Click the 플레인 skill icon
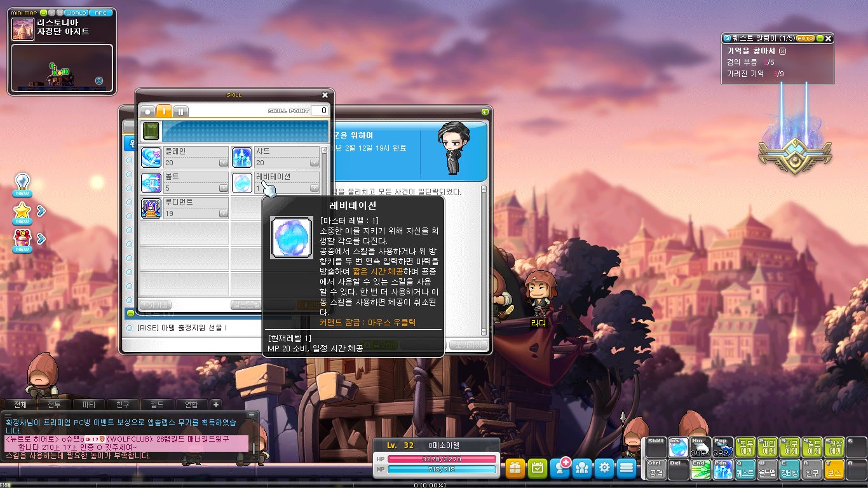The image size is (868, 488). (151, 157)
